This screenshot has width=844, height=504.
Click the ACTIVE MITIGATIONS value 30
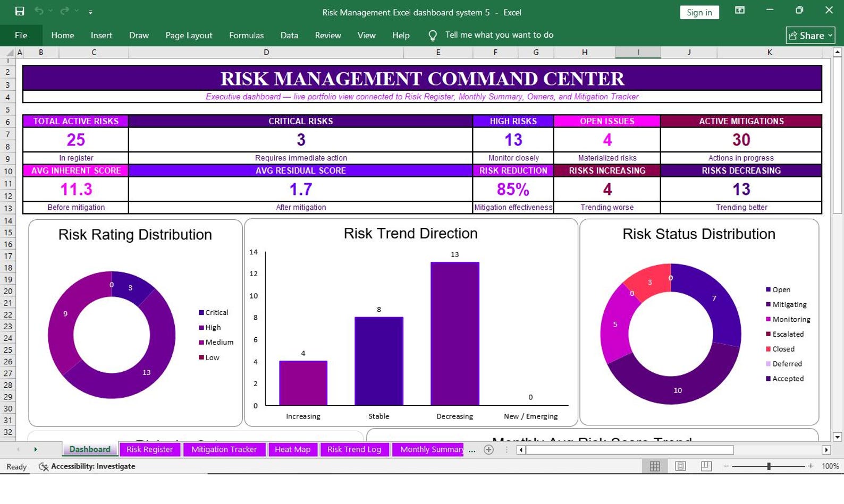click(x=741, y=140)
